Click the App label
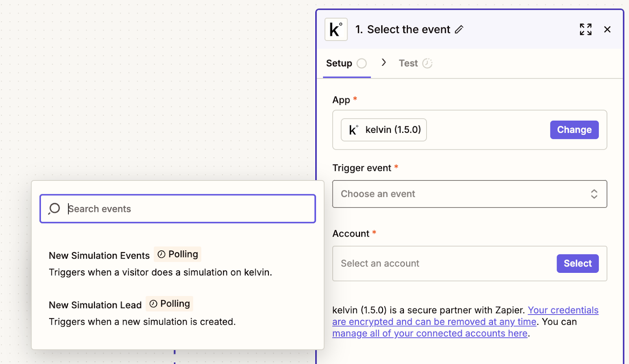The width and height of the screenshot is (629, 364). [341, 100]
